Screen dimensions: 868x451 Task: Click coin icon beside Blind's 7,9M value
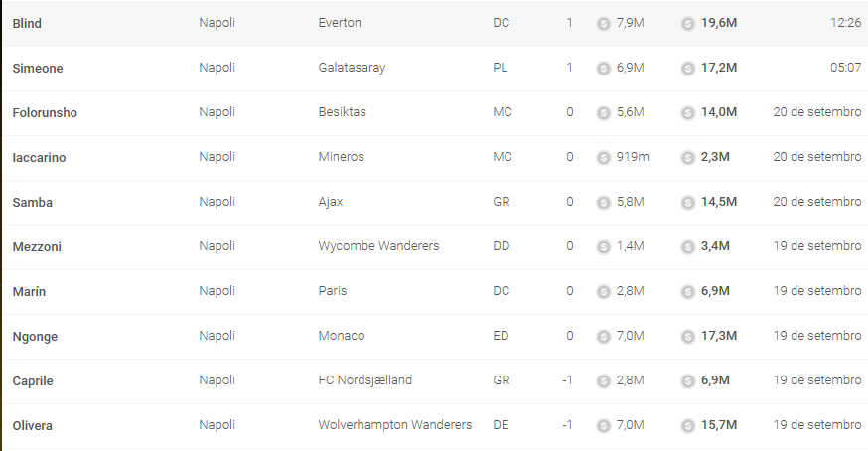[604, 24]
